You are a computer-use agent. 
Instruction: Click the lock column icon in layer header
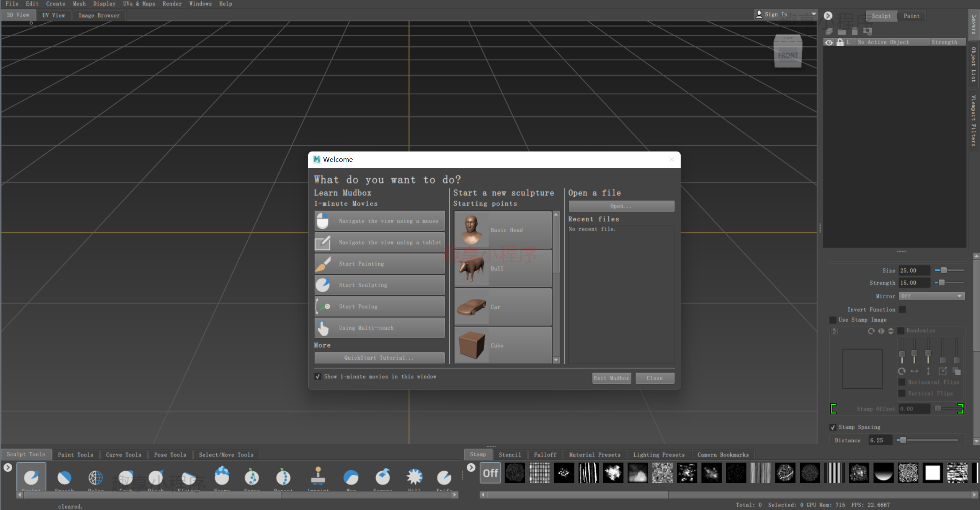pos(840,42)
